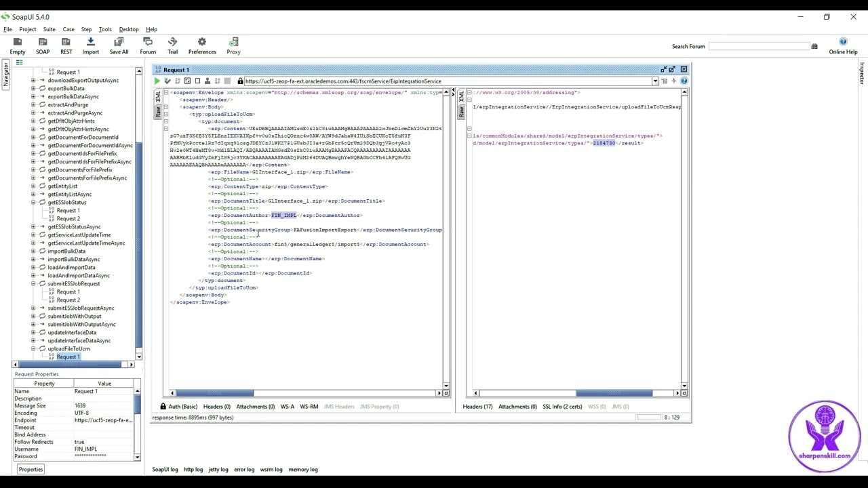Expand the importBulkData tree node
This screenshot has width=868, height=488.
click(33, 251)
